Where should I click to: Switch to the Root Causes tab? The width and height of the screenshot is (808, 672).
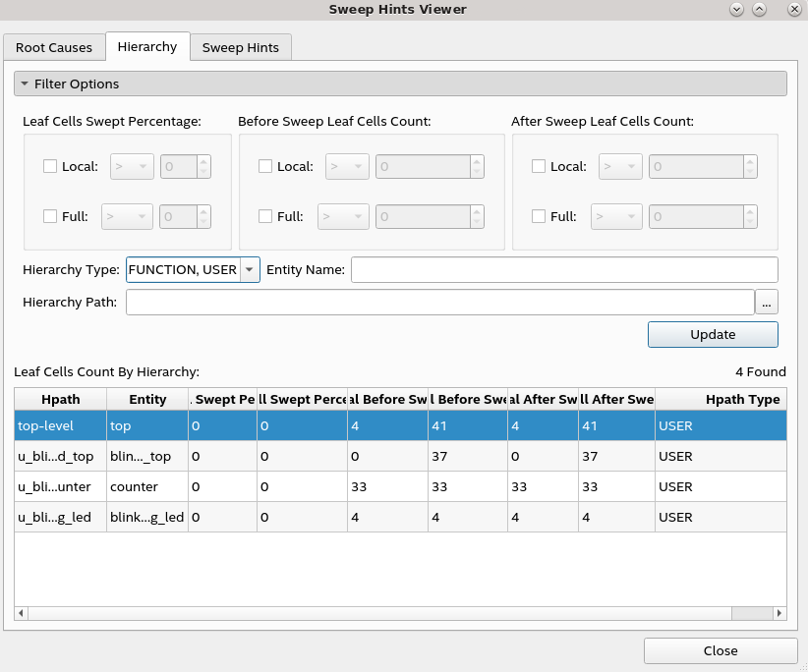pos(54,47)
